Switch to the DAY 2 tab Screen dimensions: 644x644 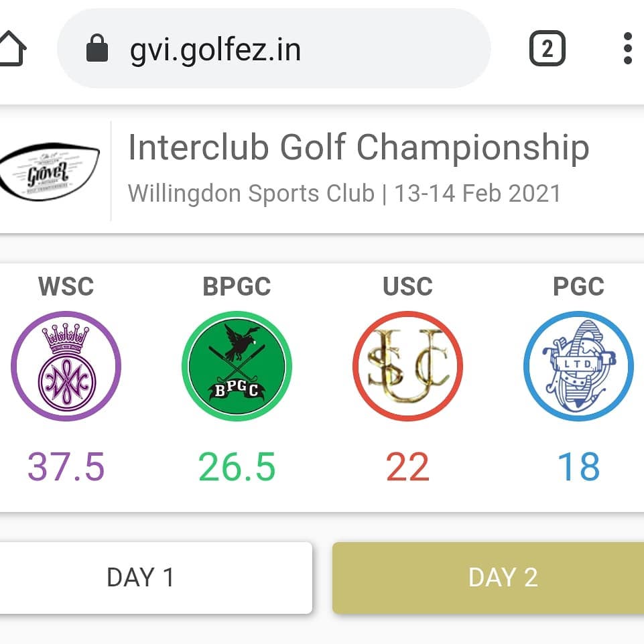pos(489,578)
